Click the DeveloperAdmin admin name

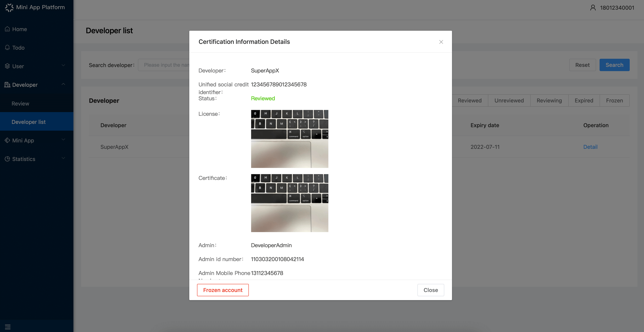271,245
